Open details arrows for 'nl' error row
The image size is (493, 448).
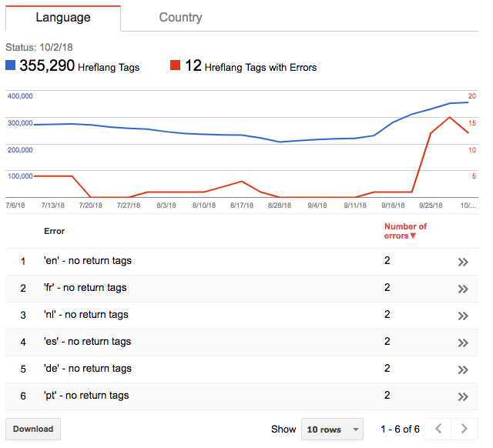click(463, 316)
